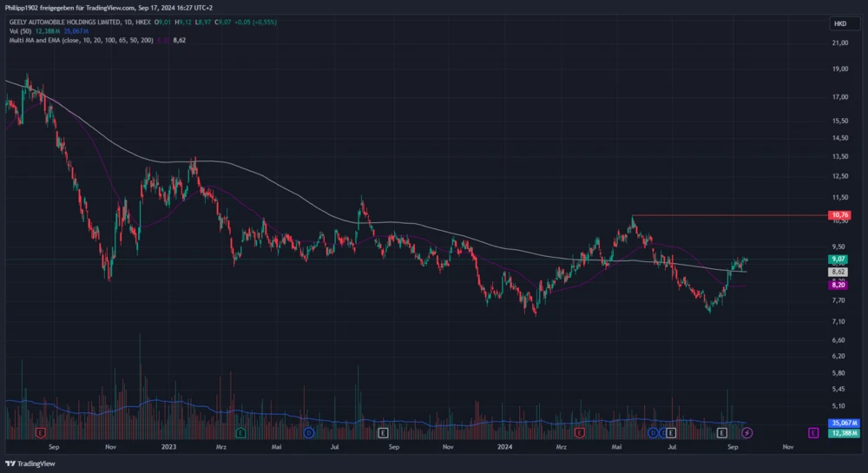Click the green E earnings marker before 2023

(240, 432)
